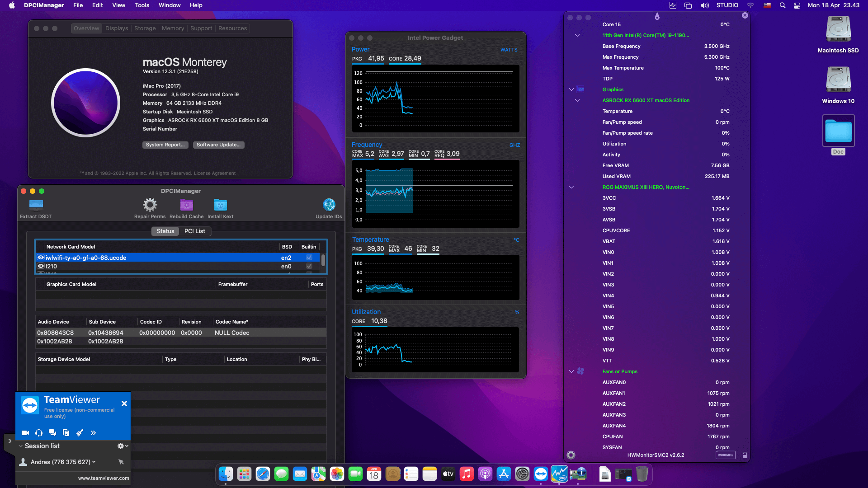
Task: Click the Spotlight search icon in menu bar
Action: (783, 5)
